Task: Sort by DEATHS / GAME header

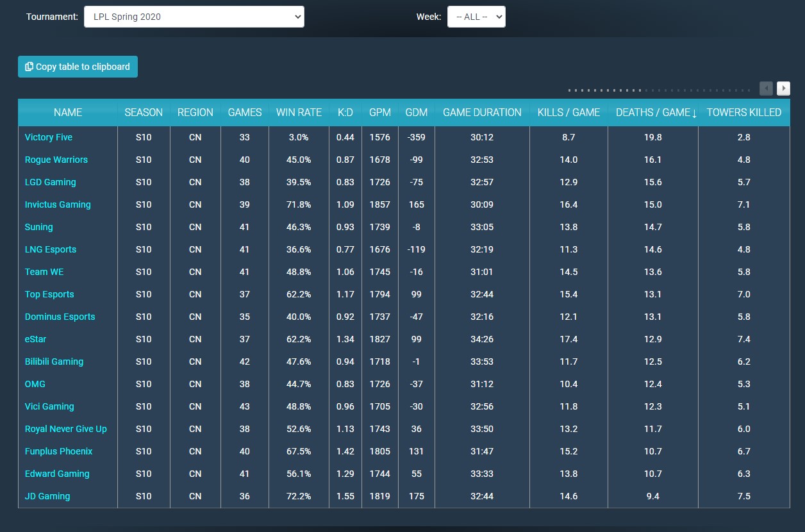Action: [x=653, y=112]
